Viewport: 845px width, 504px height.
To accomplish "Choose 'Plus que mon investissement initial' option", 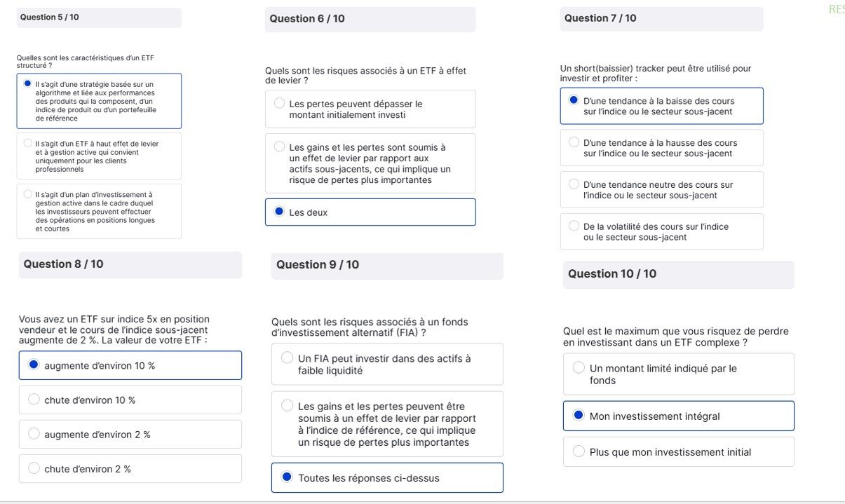I will click(x=579, y=451).
